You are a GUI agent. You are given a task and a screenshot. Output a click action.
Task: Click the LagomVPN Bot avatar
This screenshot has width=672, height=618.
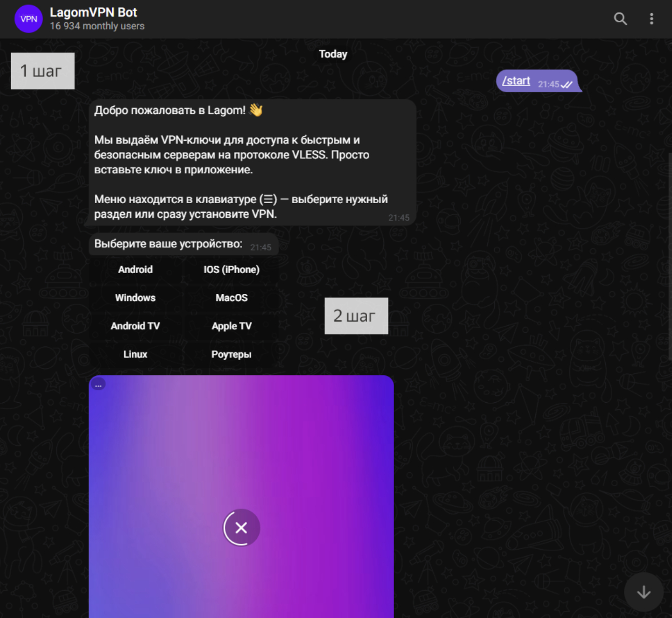tap(28, 19)
